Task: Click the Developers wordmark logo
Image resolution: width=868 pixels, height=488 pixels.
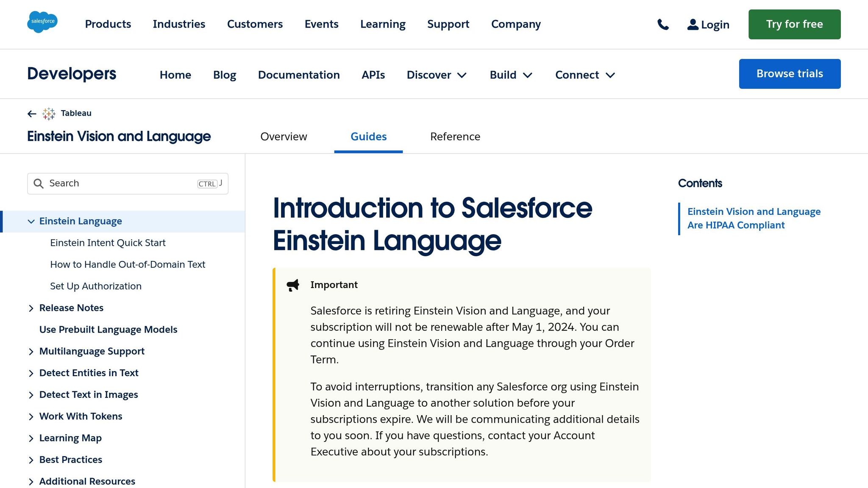Action: point(72,74)
